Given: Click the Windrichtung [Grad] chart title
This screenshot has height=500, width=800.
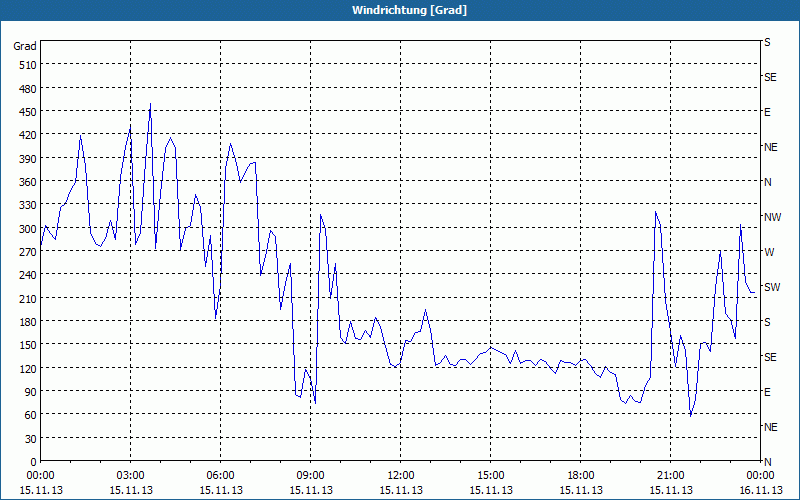Looking at the screenshot, I should click(x=409, y=10).
